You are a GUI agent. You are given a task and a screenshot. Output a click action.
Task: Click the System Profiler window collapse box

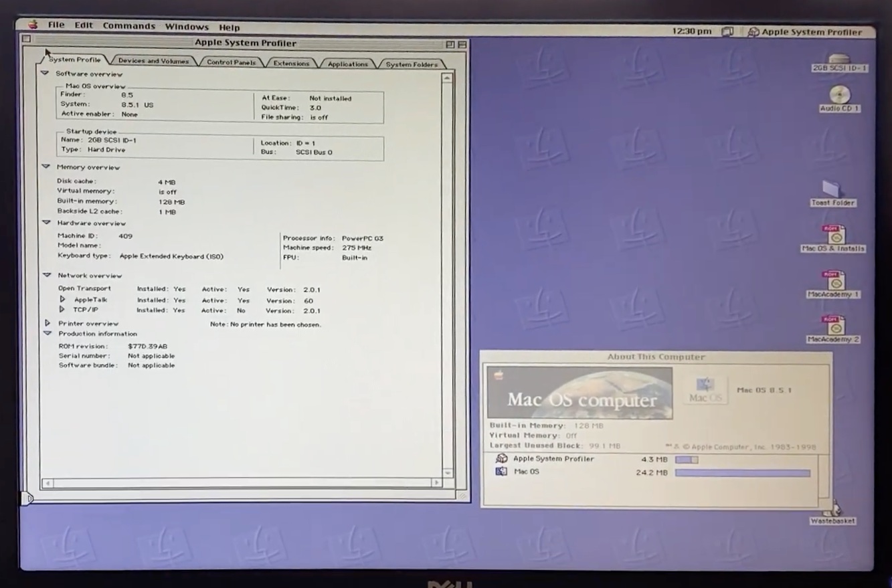click(462, 45)
